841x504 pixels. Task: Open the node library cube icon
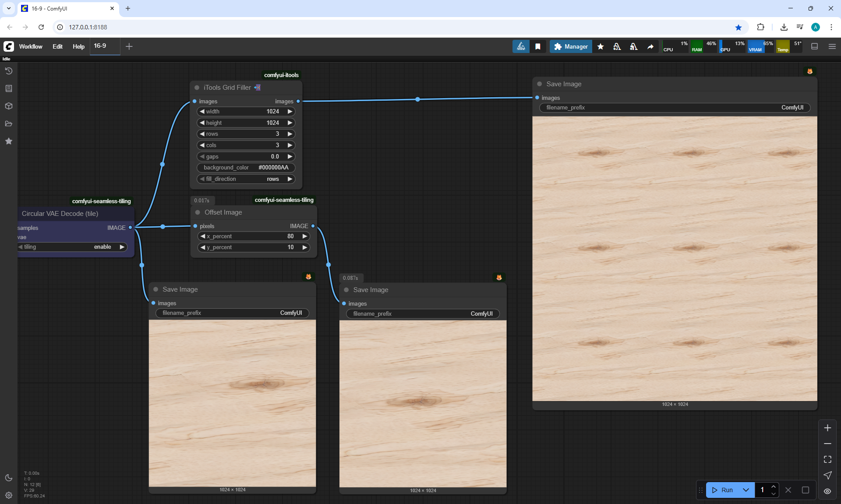[x=8, y=106]
